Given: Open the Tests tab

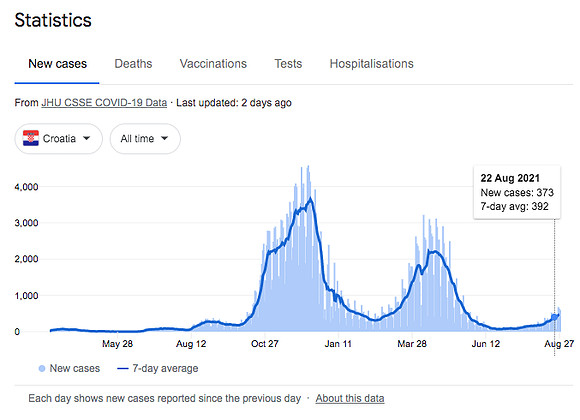Looking at the screenshot, I should [288, 64].
